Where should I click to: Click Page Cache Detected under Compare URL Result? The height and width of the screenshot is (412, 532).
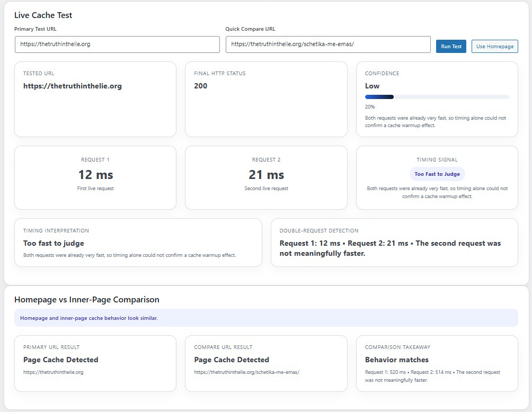pyautogui.click(x=232, y=360)
